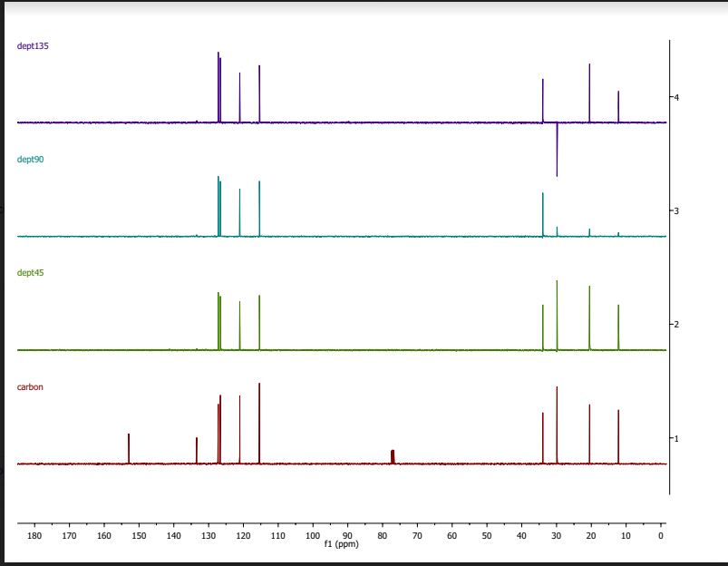
Task: Click the dept90 peak near 34 ppm
Action: pyautogui.click(x=543, y=214)
